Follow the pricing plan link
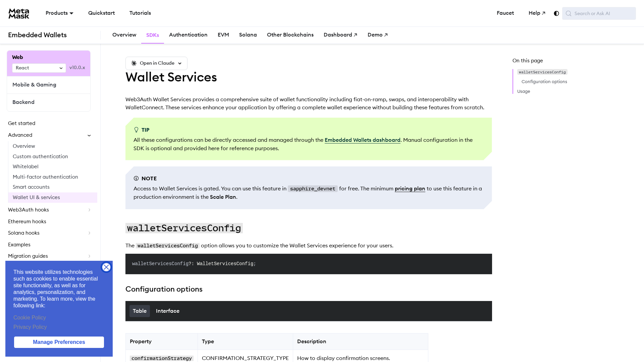The width and height of the screenshot is (644, 362). pyautogui.click(x=410, y=189)
